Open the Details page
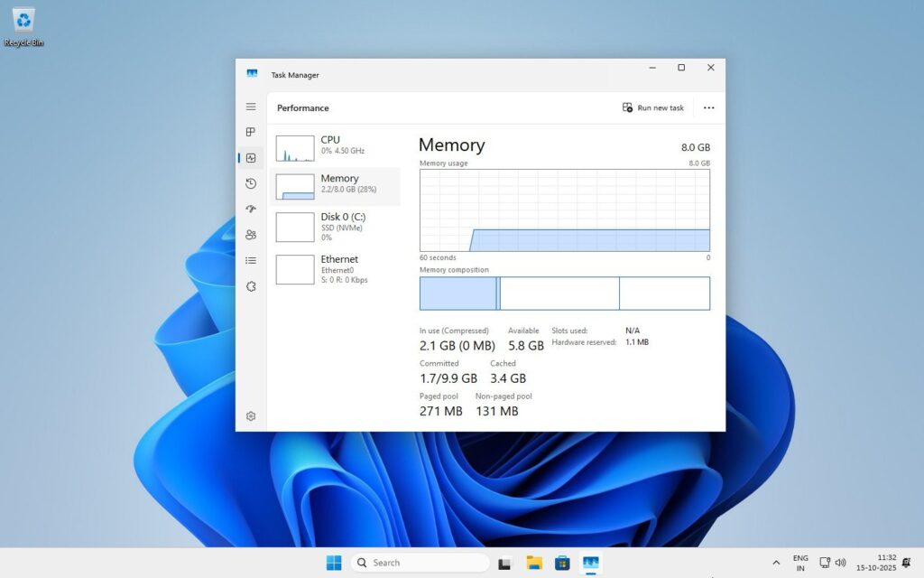The width and height of the screenshot is (924, 578). coord(251,260)
